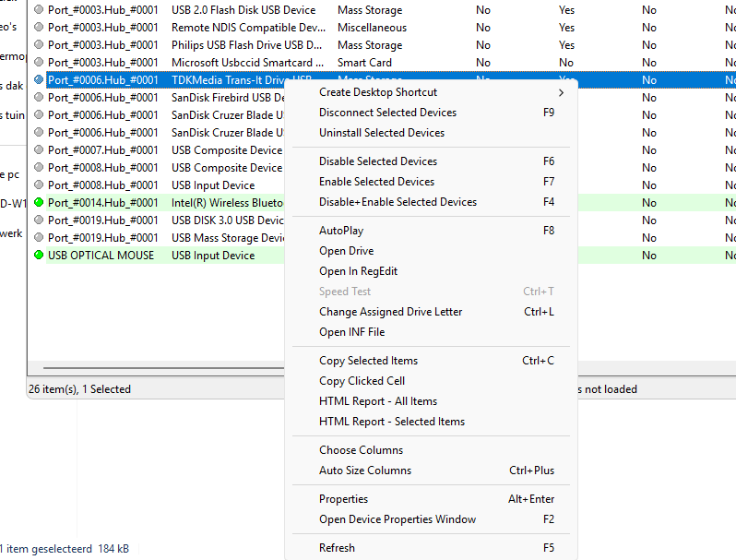Click the '26 item(s), 1 Selected' status text
The height and width of the screenshot is (560, 736).
click(x=80, y=389)
